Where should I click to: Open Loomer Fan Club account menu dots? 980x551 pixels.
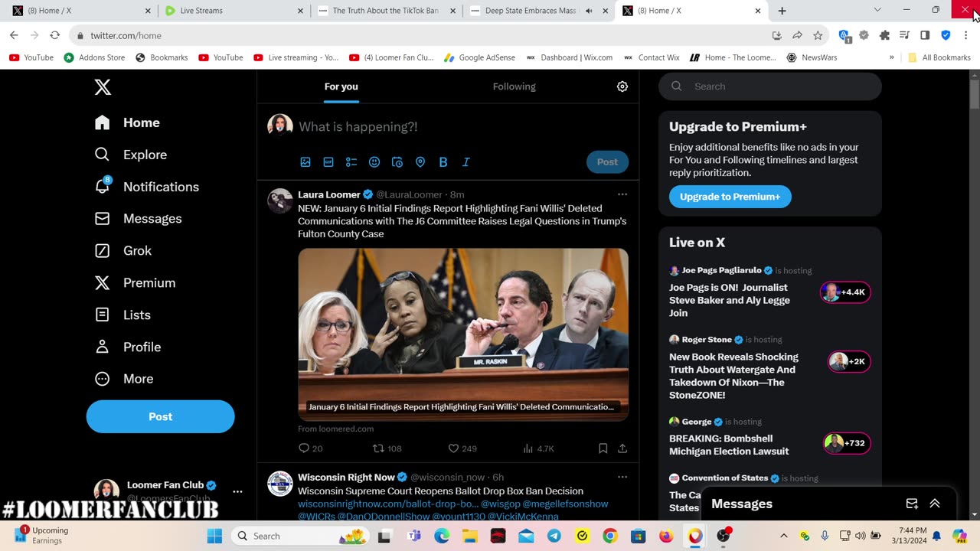pyautogui.click(x=237, y=492)
